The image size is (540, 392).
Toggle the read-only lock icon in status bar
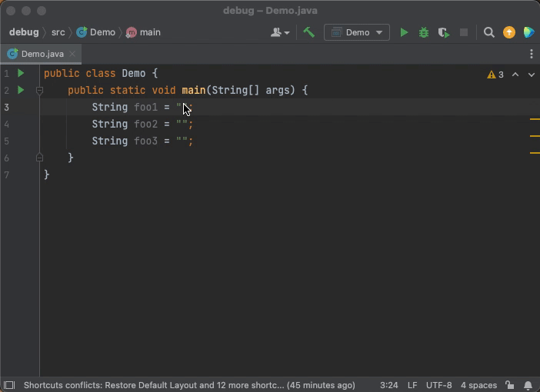[x=510, y=385]
